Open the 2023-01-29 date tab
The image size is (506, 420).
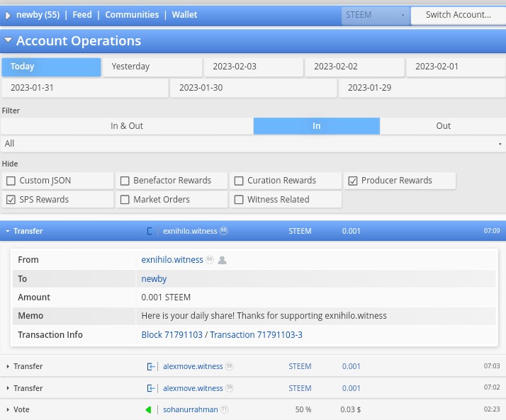pyautogui.click(x=422, y=88)
